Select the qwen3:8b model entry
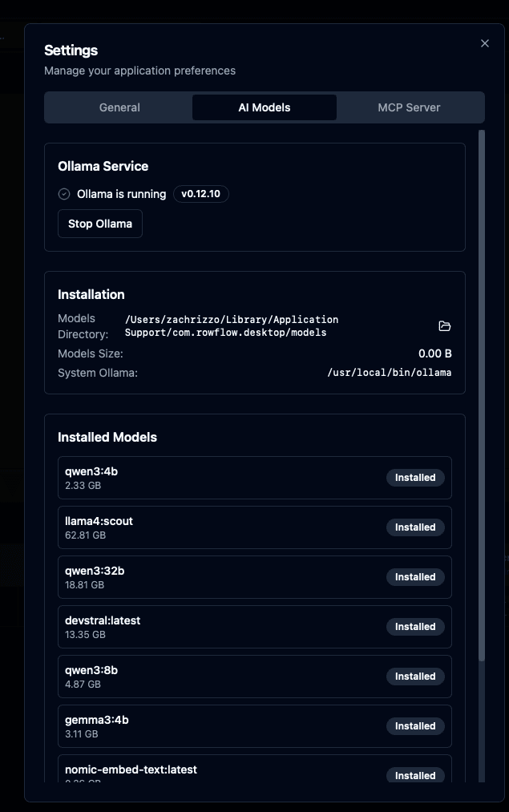 click(x=200, y=676)
